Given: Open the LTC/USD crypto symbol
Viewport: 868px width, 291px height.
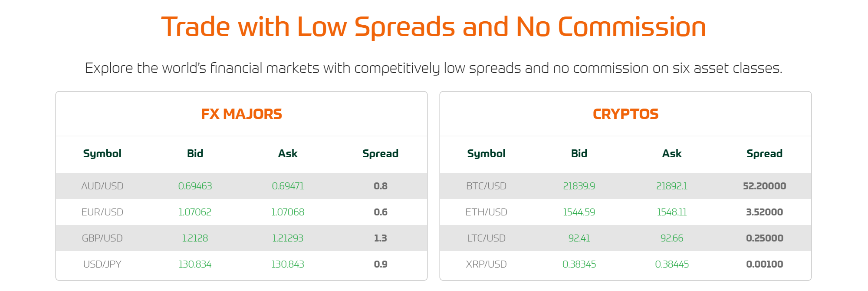Looking at the screenshot, I should (x=486, y=238).
